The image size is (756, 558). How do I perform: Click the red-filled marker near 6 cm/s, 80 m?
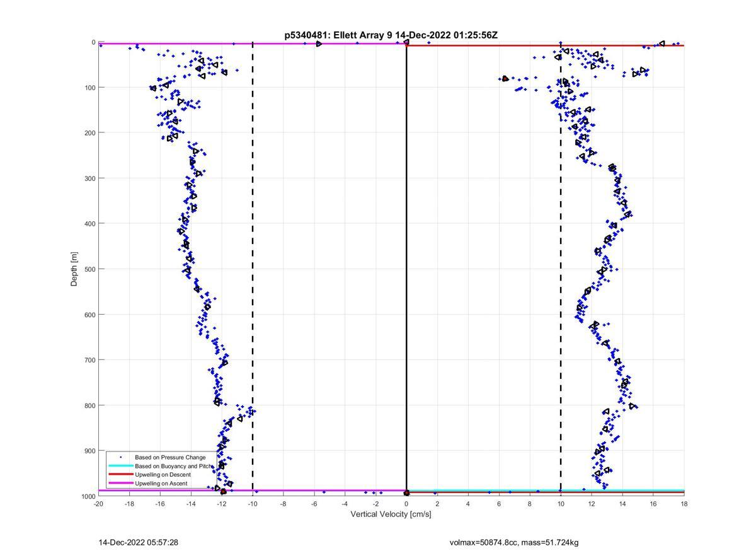pos(505,79)
